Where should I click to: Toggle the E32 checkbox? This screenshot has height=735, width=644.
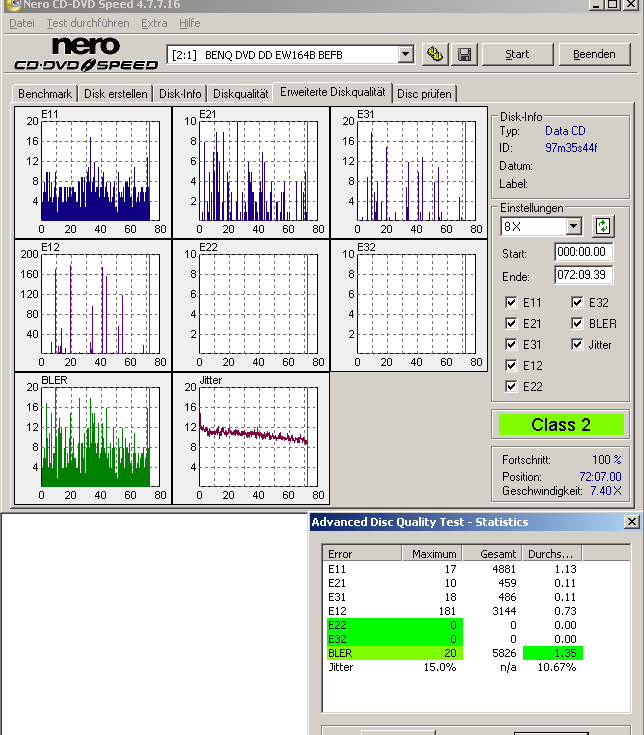[x=578, y=302]
